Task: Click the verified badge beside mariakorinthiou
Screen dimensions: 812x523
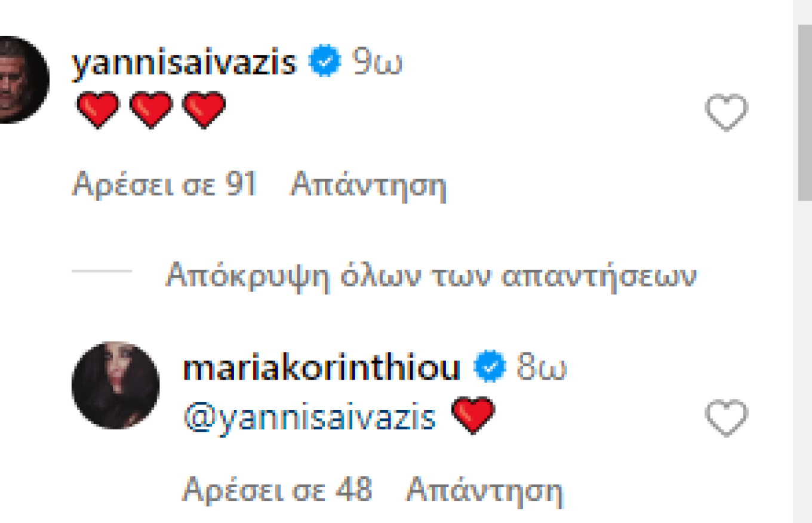Action: 490,367
